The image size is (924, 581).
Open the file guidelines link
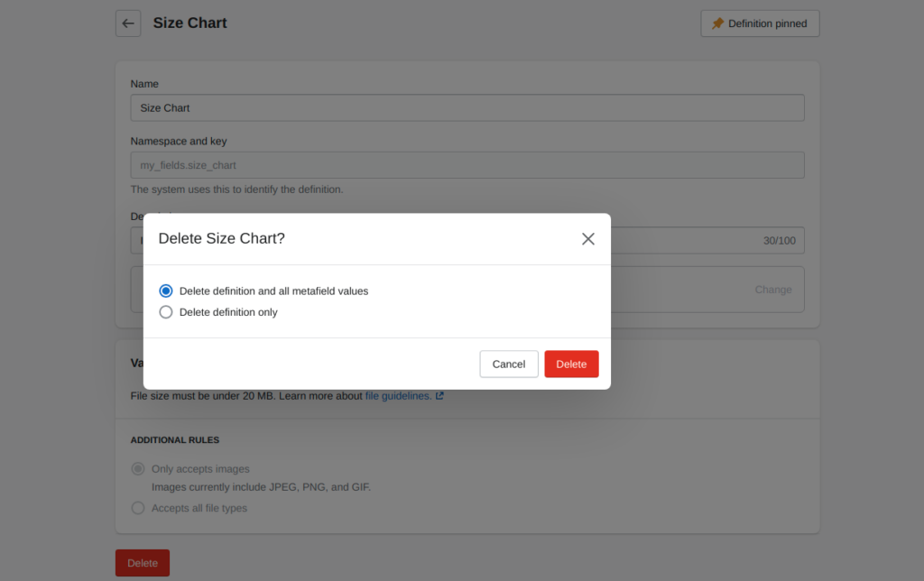pos(398,396)
